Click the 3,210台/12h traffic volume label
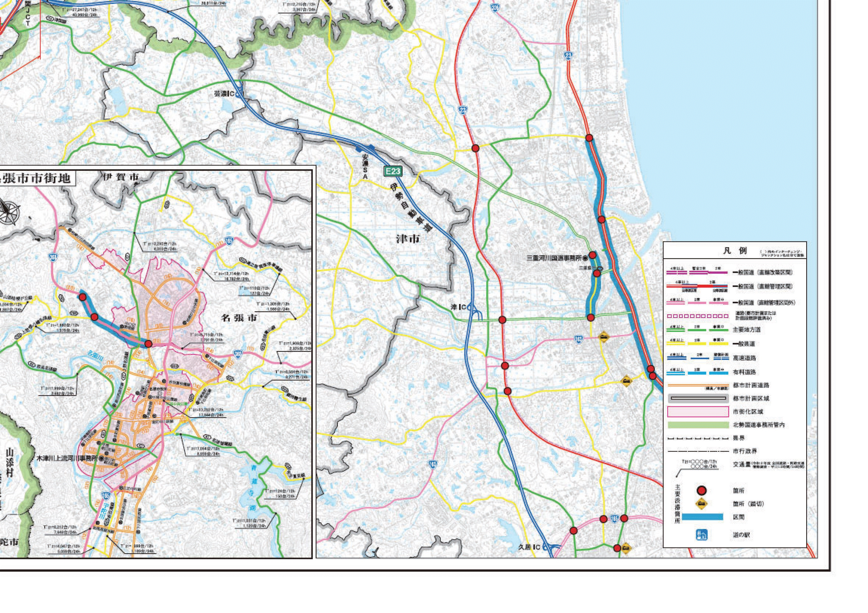The height and width of the screenshot is (613, 868). tap(160, 244)
